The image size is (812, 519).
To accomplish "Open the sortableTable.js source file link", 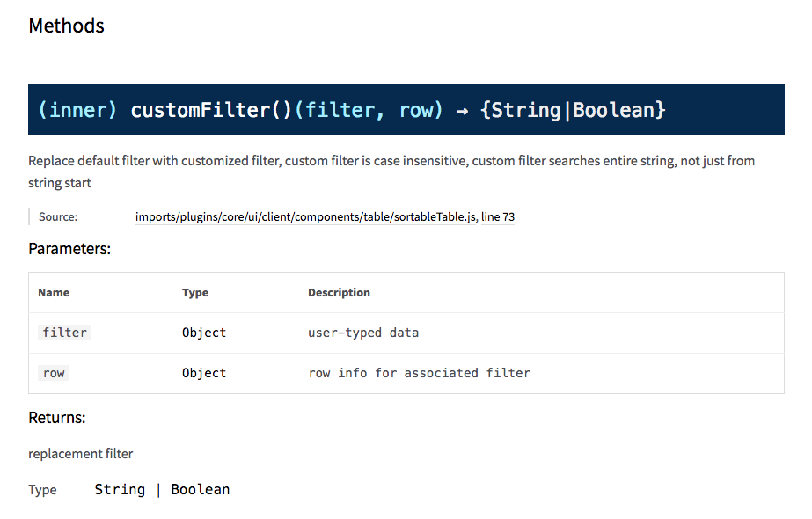I will (305, 217).
